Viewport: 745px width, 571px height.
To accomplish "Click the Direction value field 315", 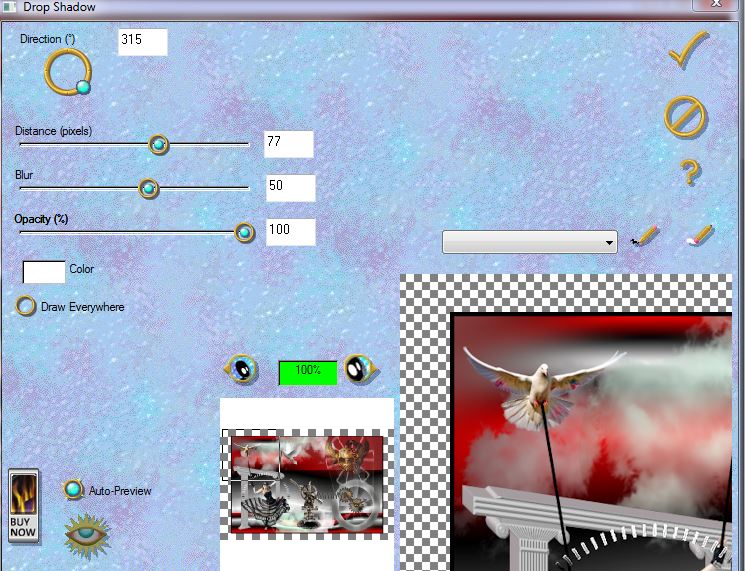I will pos(143,42).
